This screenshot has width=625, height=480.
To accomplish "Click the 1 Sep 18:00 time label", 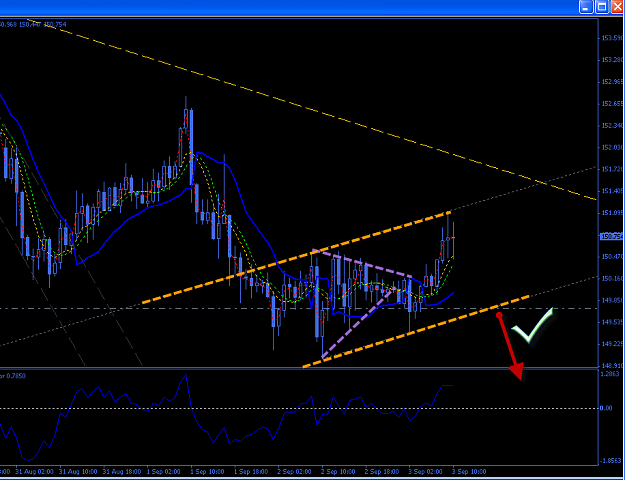I will pyautogui.click(x=251, y=472).
